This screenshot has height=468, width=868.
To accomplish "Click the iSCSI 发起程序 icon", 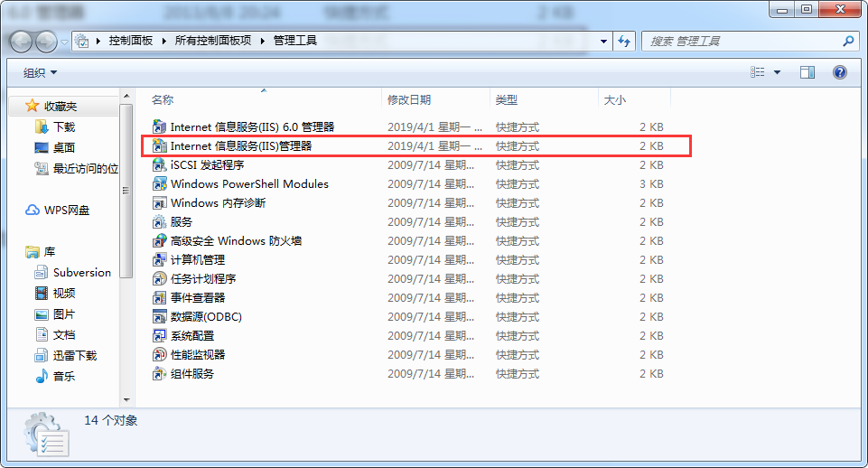I will click(x=160, y=165).
